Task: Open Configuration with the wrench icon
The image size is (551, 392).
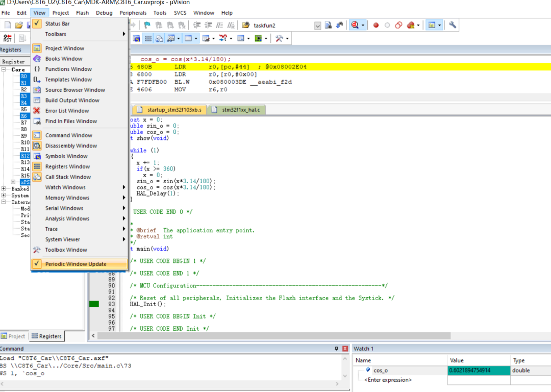Action: tap(453, 25)
